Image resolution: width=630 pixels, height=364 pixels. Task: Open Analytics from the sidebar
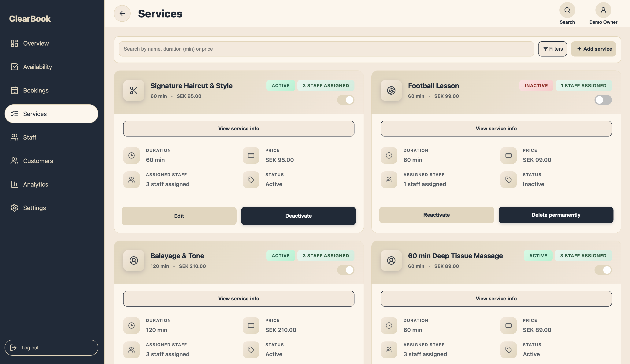[36, 184]
